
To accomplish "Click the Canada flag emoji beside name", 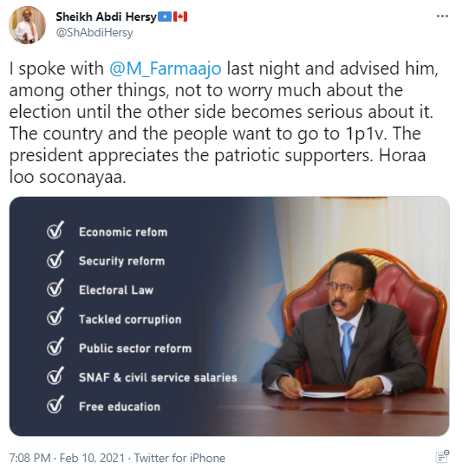I will (x=180, y=16).
